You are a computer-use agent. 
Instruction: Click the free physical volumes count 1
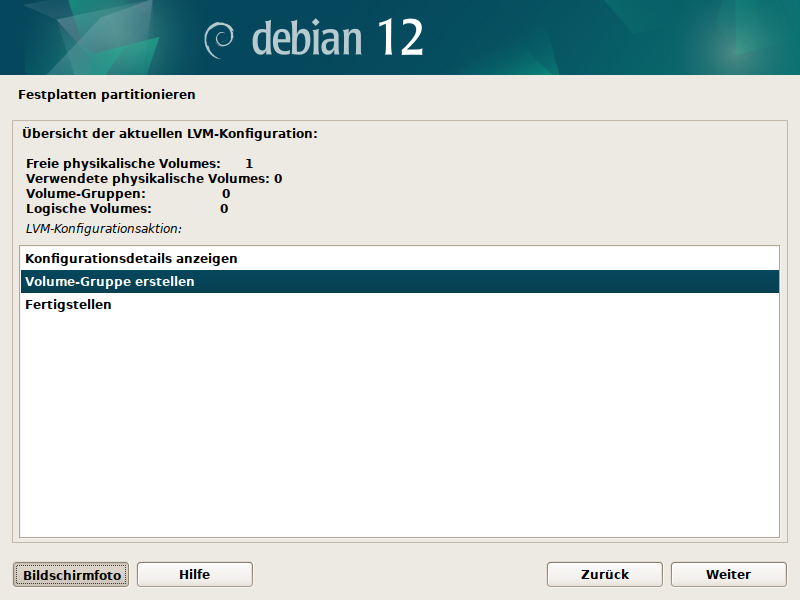(x=249, y=163)
